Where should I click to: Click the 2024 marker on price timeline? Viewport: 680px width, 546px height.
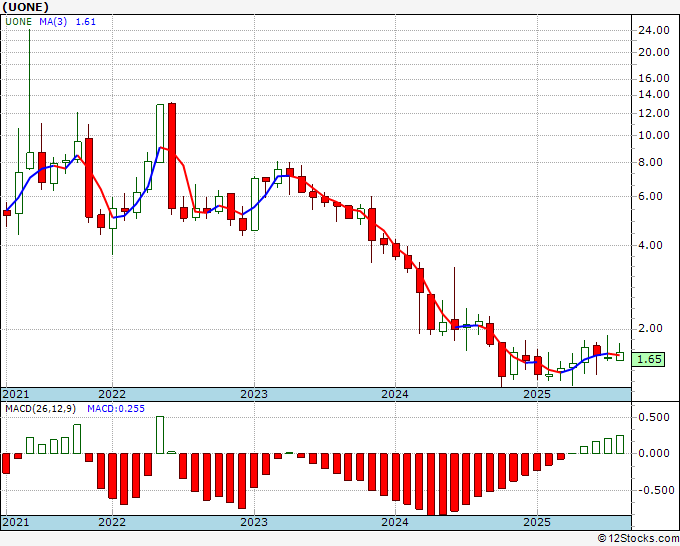(x=395, y=394)
